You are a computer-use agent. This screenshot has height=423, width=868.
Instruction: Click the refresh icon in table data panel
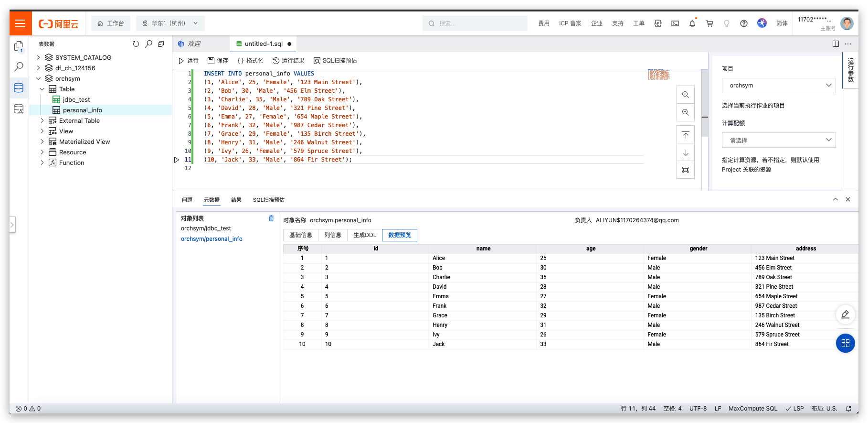coord(136,44)
